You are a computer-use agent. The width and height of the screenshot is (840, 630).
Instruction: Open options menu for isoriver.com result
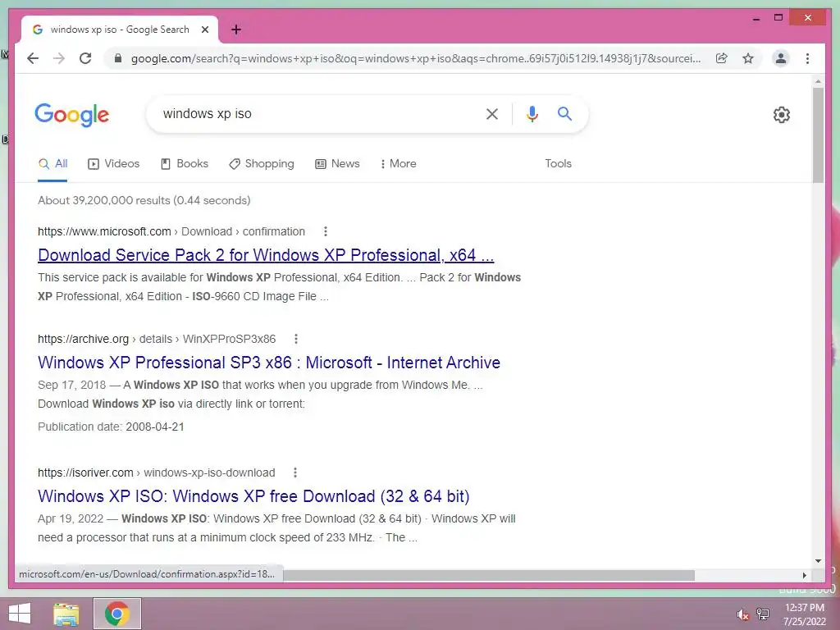pos(294,472)
